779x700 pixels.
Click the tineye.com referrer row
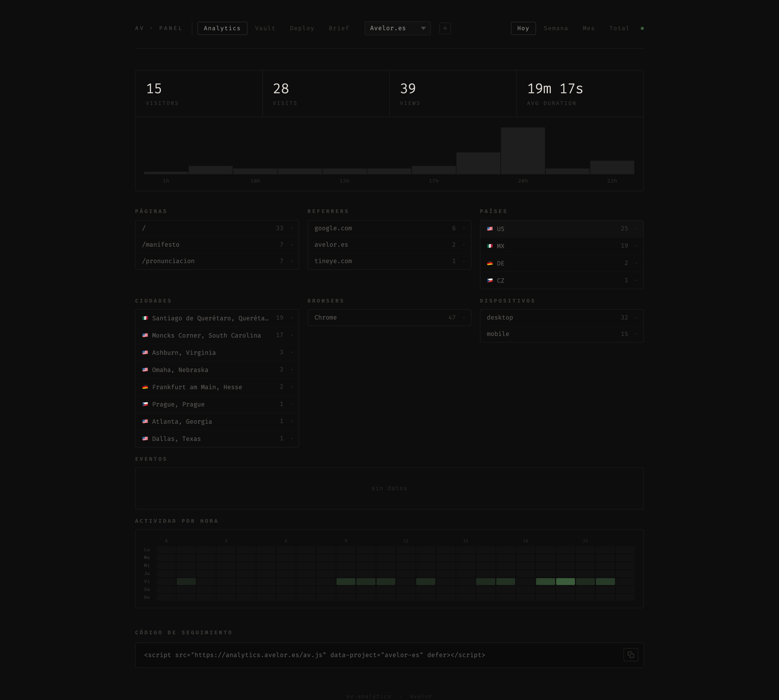click(389, 261)
